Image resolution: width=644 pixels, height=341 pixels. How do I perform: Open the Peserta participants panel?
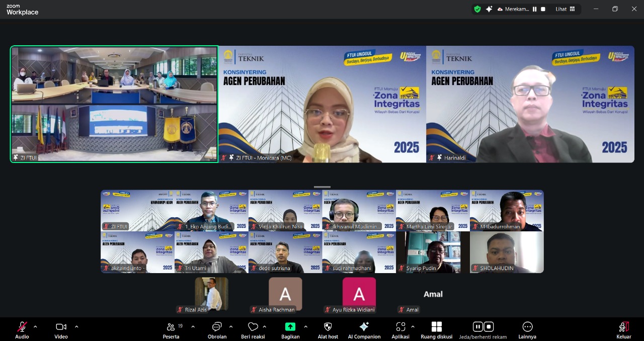point(171,330)
